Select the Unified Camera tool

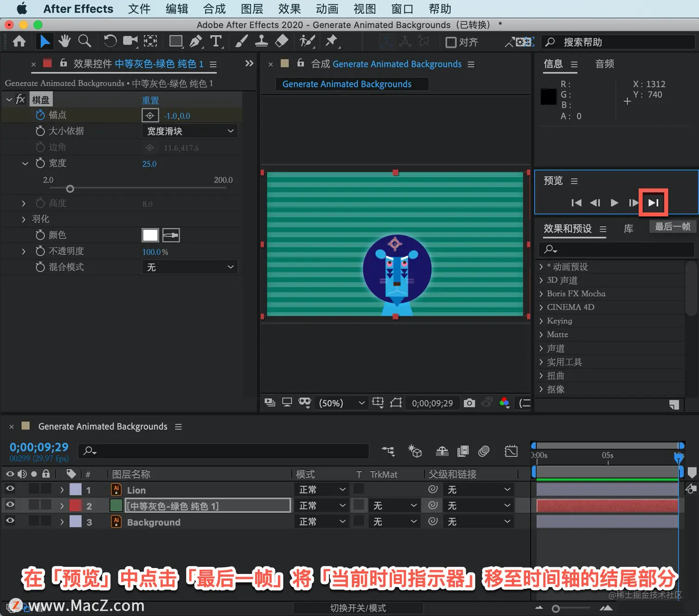pos(130,42)
